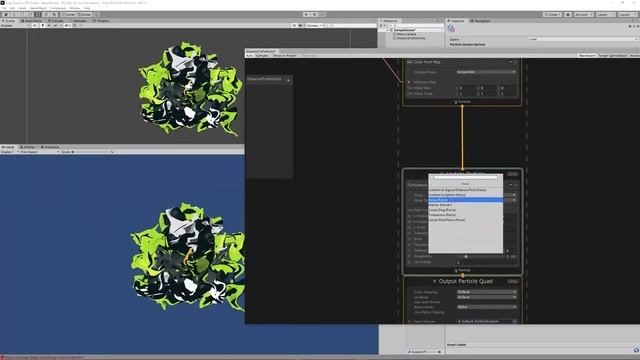The height and width of the screenshot is (360, 640).
Task: Choose Conform to Sphere (Force)
Action: tap(465, 195)
